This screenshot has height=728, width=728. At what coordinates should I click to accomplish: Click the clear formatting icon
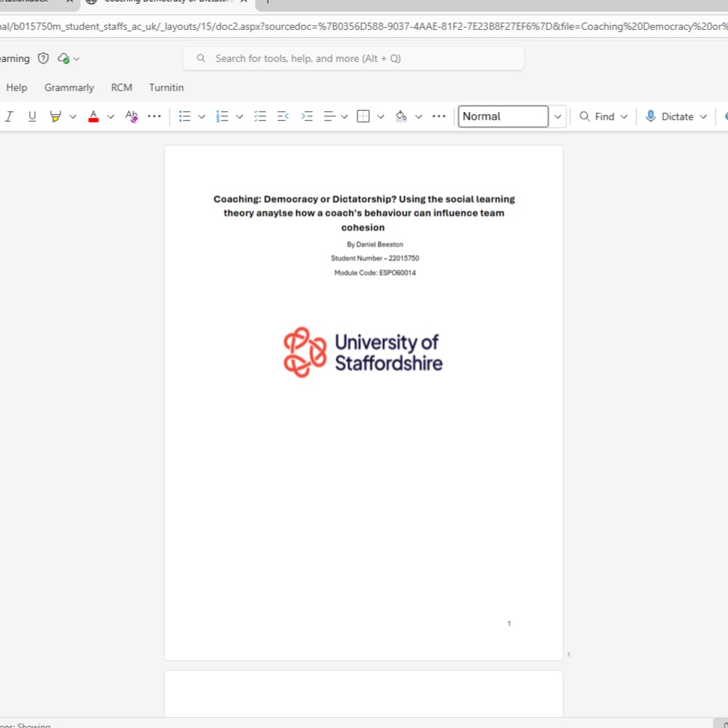[x=131, y=116]
